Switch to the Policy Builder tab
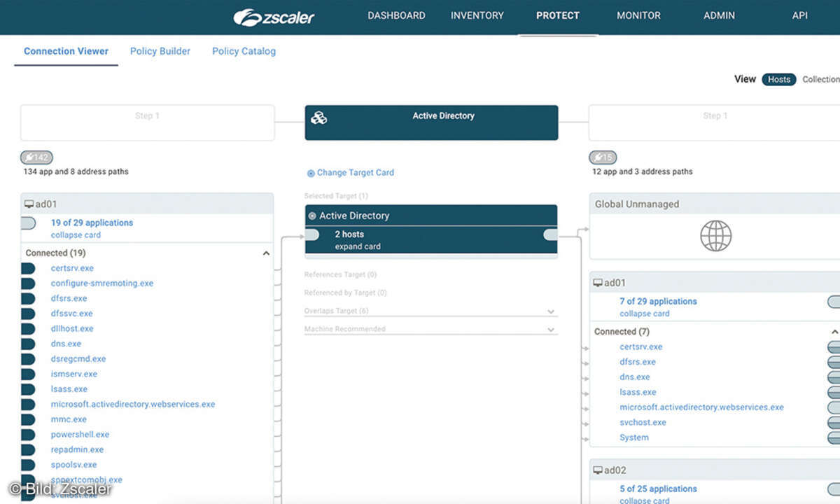840x504 pixels. [160, 51]
